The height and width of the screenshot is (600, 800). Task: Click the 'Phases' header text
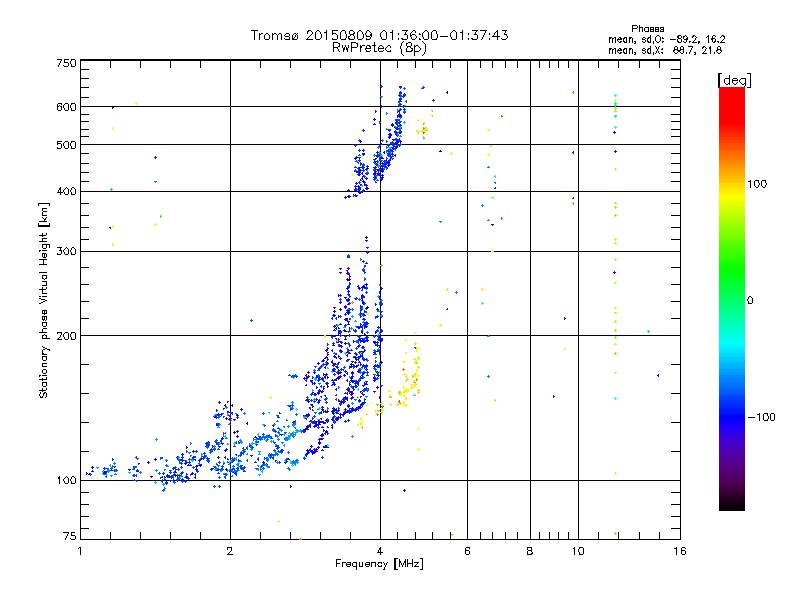[647, 29]
